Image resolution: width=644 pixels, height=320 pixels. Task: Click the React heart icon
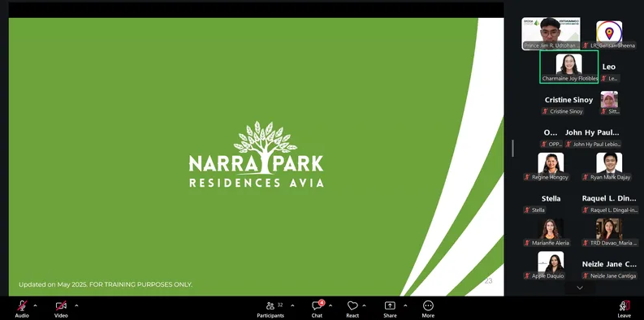click(x=352, y=306)
